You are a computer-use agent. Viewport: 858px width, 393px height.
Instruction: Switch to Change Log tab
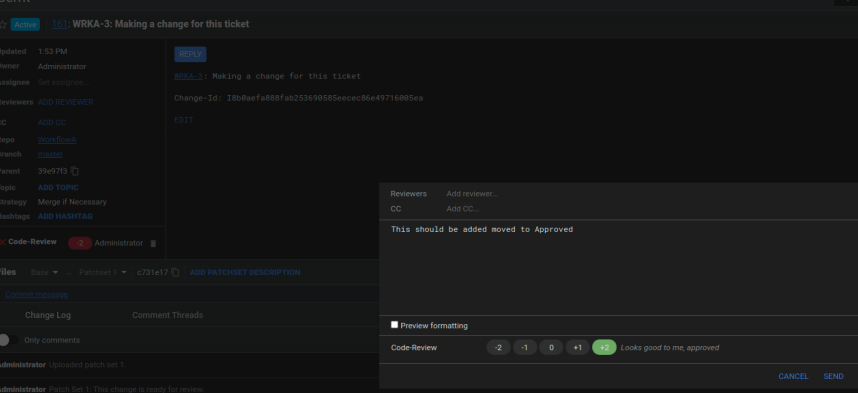(48, 315)
